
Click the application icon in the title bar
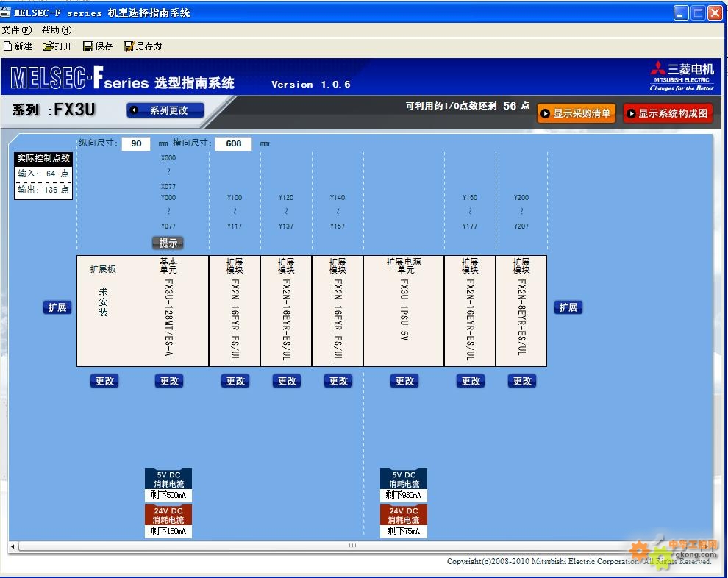click(5, 12)
